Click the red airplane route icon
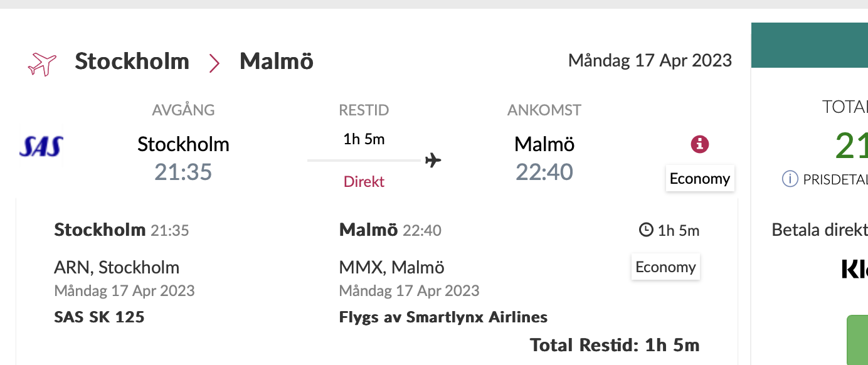 click(41, 63)
